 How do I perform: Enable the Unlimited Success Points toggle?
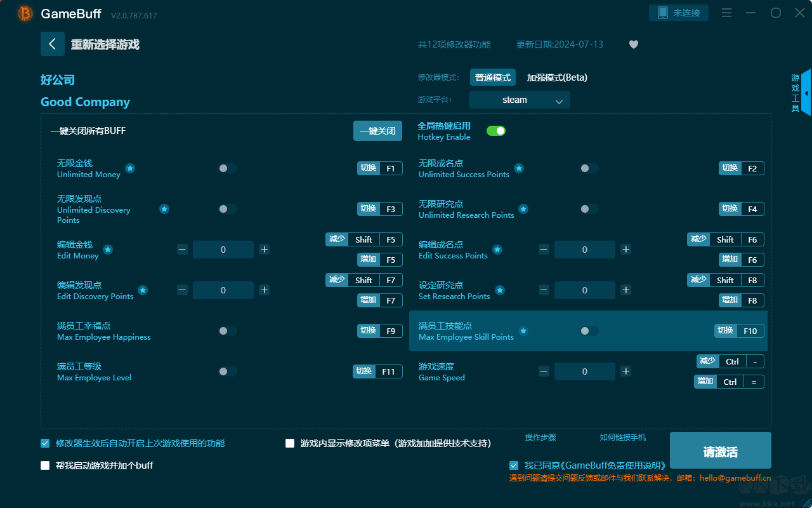(x=589, y=168)
